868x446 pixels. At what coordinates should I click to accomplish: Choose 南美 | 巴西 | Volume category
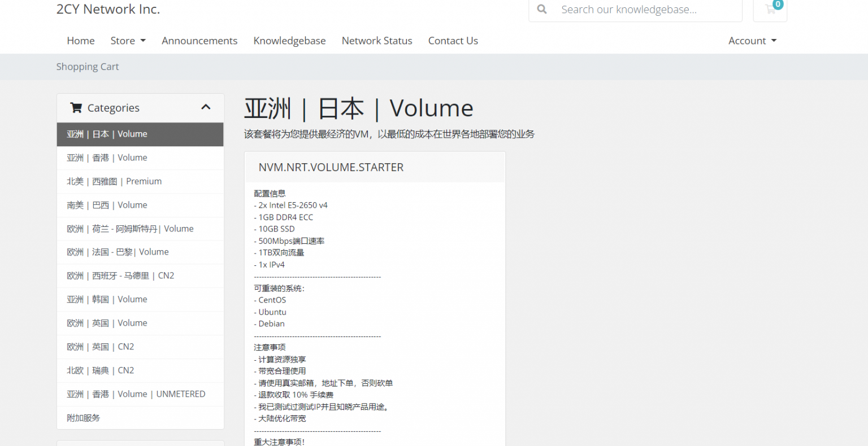(107, 205)
